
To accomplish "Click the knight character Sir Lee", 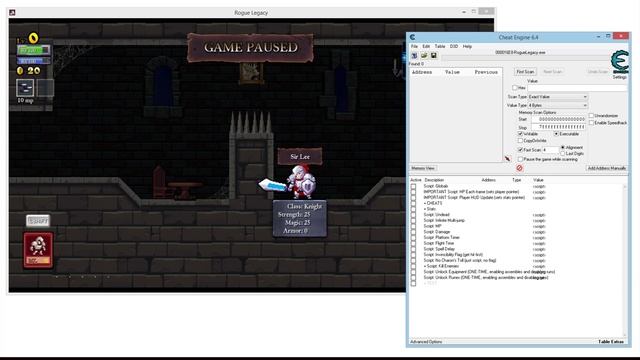I will pyautogui.click(x=301, y=182).
